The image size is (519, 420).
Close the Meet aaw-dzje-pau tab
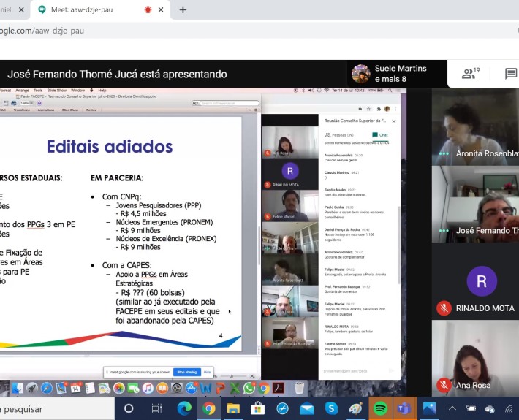tap(161, 10)
